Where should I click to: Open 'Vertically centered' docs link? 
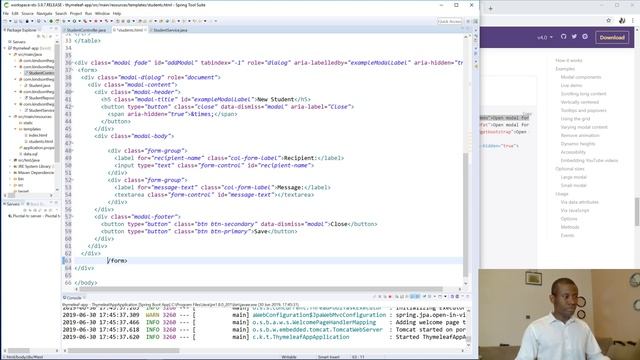[x=580, y=102]
